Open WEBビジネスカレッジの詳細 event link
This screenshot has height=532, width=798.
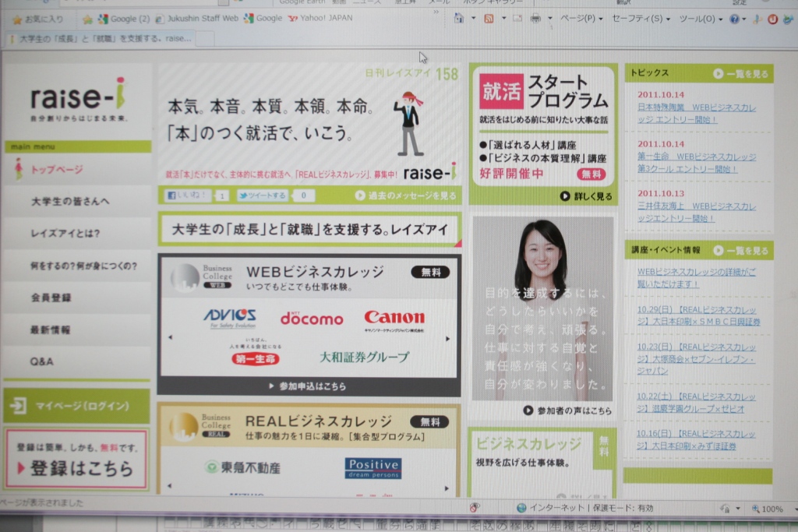[697, 278]
